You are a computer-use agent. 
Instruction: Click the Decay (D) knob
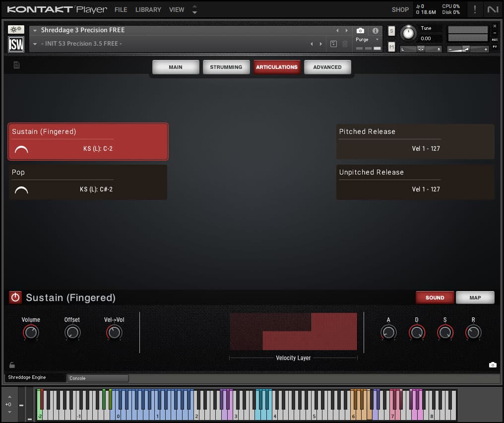pyautogui.click(x=417, y=332)
